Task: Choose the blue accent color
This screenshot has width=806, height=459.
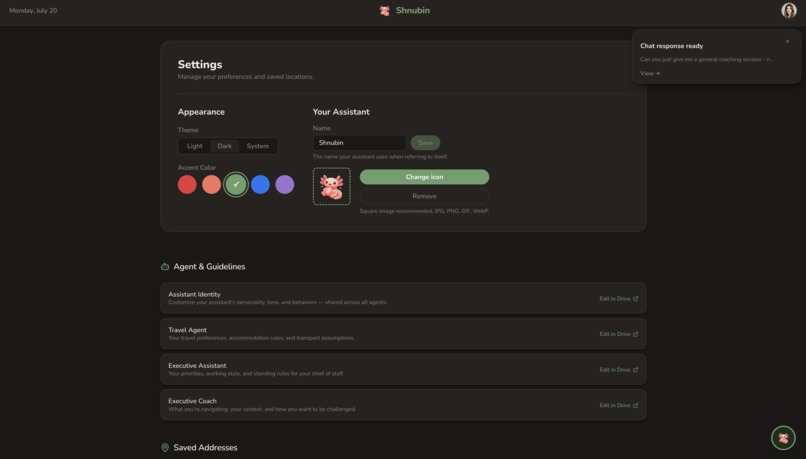Action: [260, 185]
